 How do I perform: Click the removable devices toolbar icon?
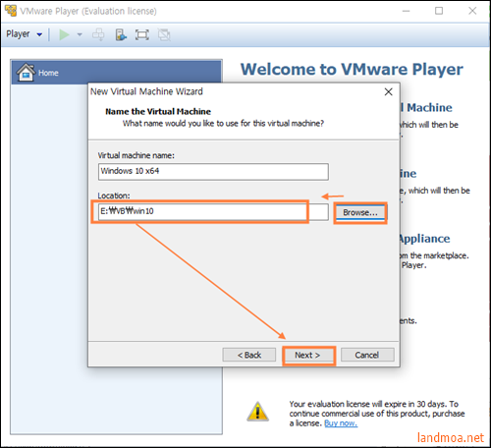121,34
